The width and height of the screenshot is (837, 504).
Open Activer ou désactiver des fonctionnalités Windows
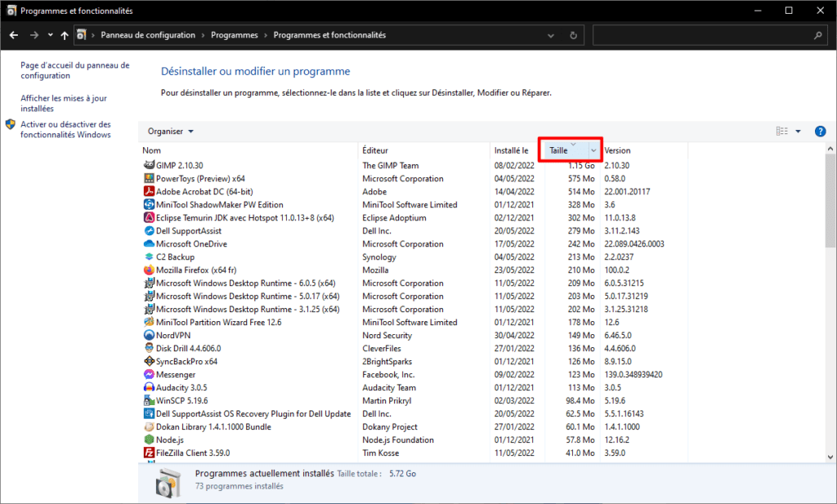coord(65,129)
